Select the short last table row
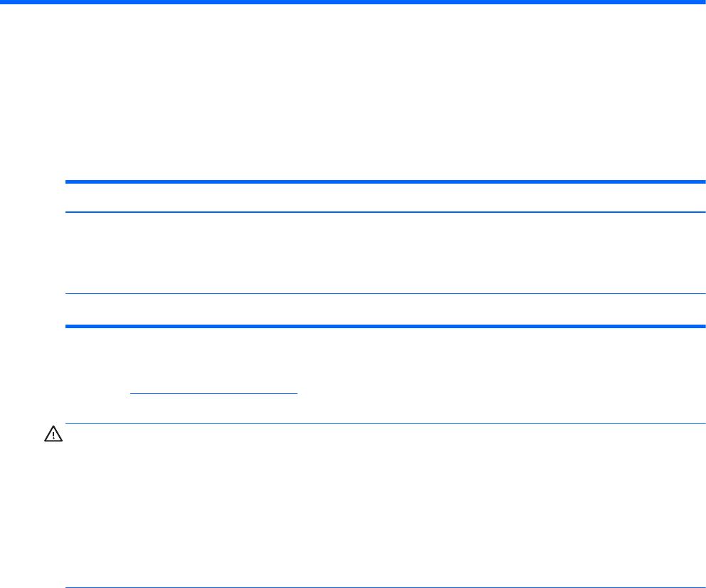 pos(381,309)
